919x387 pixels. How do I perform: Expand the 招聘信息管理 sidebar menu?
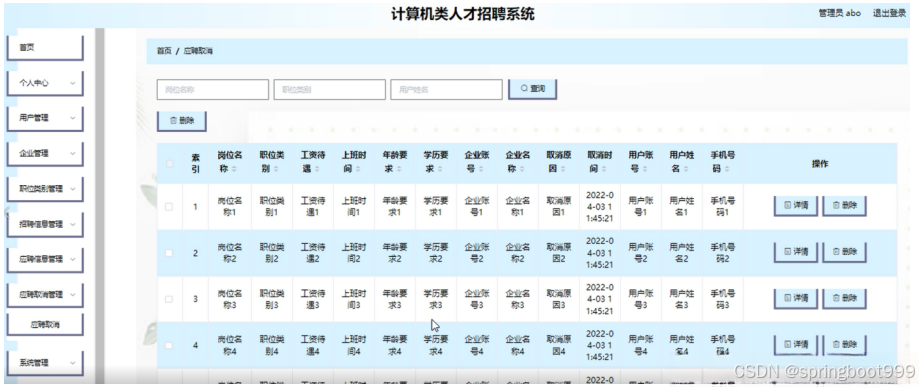pos(45,224)
